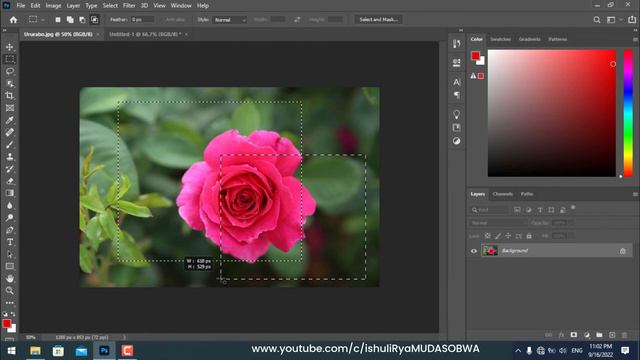Click the Feather input field
The height and width of the screenshot is (360, 640).
coord(142,20)
